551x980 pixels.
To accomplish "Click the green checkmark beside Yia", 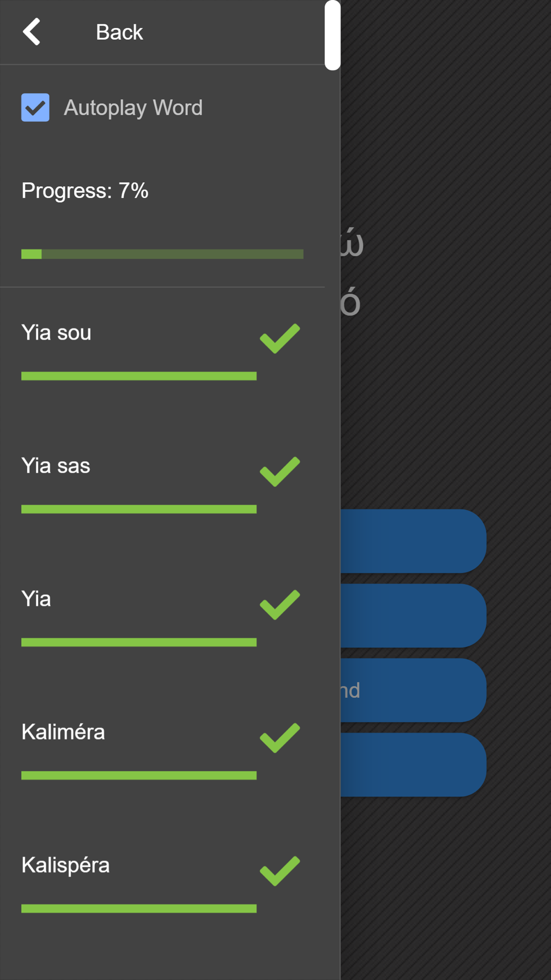I will click(x=280, y=605).
